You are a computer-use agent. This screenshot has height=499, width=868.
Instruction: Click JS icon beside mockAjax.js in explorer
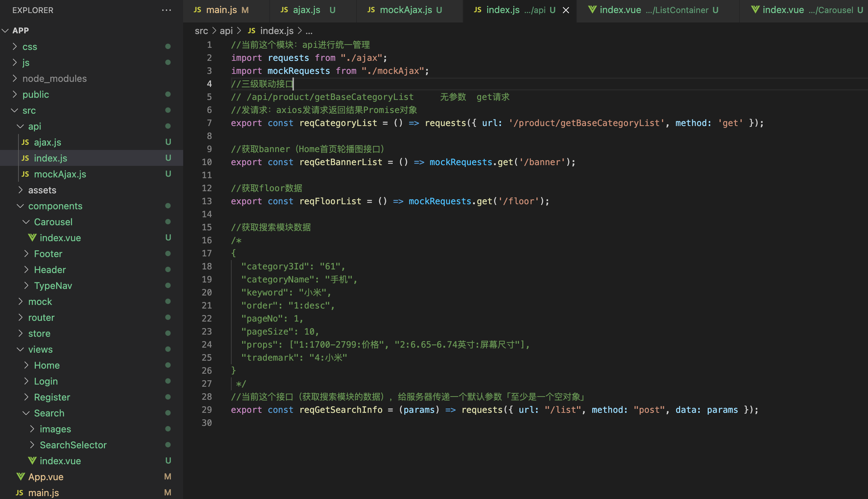(25, 174)
